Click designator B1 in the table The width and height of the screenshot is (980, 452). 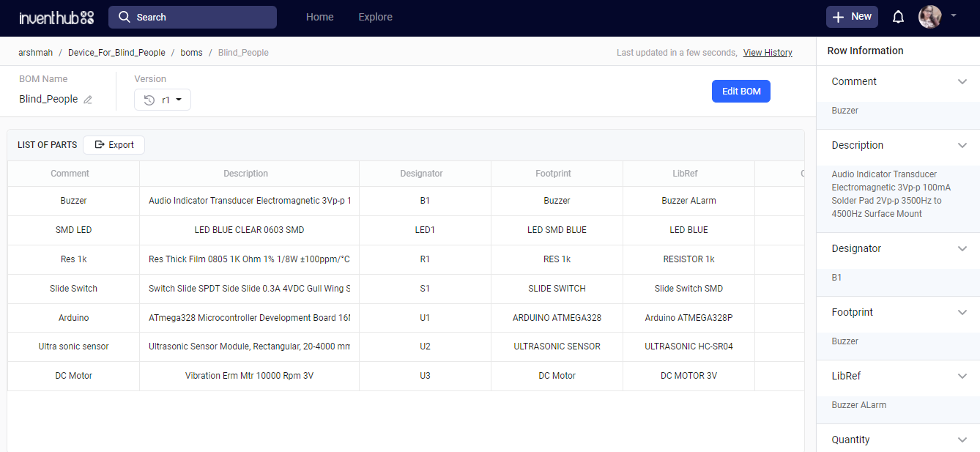(425, 201)
